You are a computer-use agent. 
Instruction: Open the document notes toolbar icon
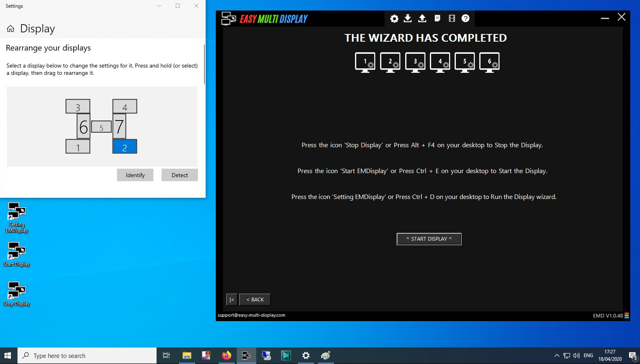pos(437,19)
